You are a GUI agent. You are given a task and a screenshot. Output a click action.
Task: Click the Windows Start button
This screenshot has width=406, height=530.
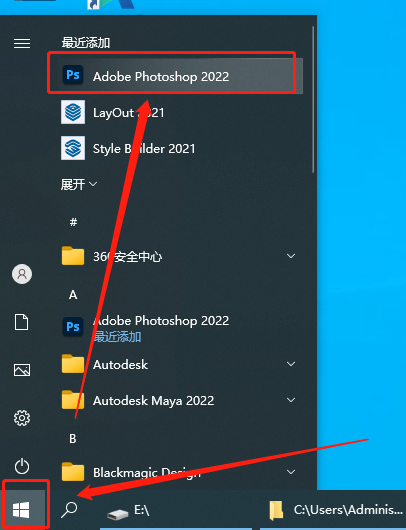[x=22, y=510]
